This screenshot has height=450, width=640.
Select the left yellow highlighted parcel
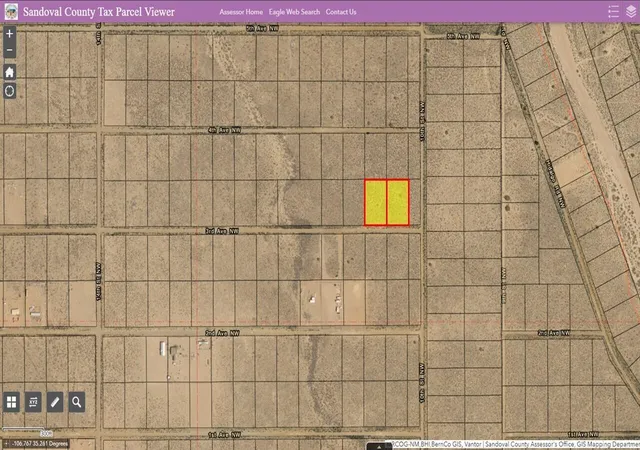point(376,203)
